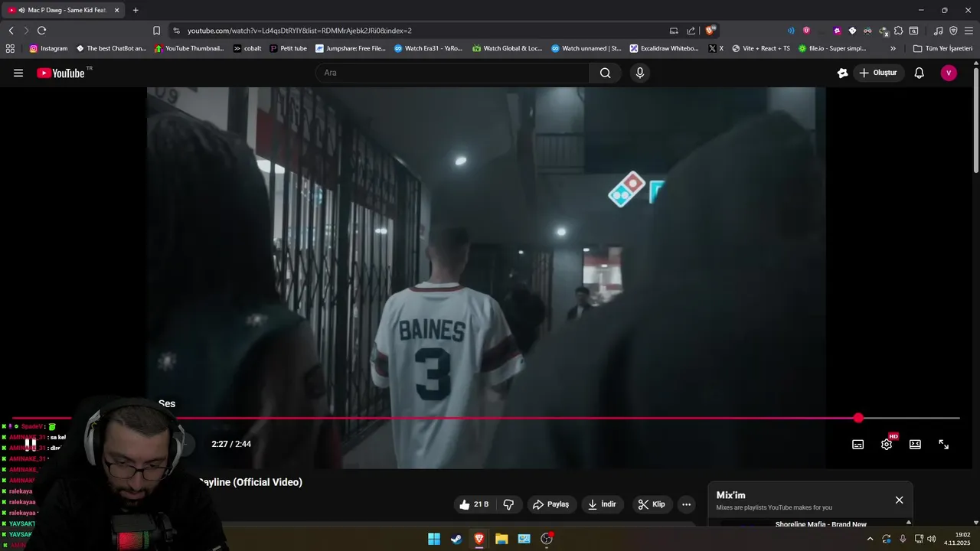
Task: Open the Vite + React + TS bookmark
Action: pos(760,48)
